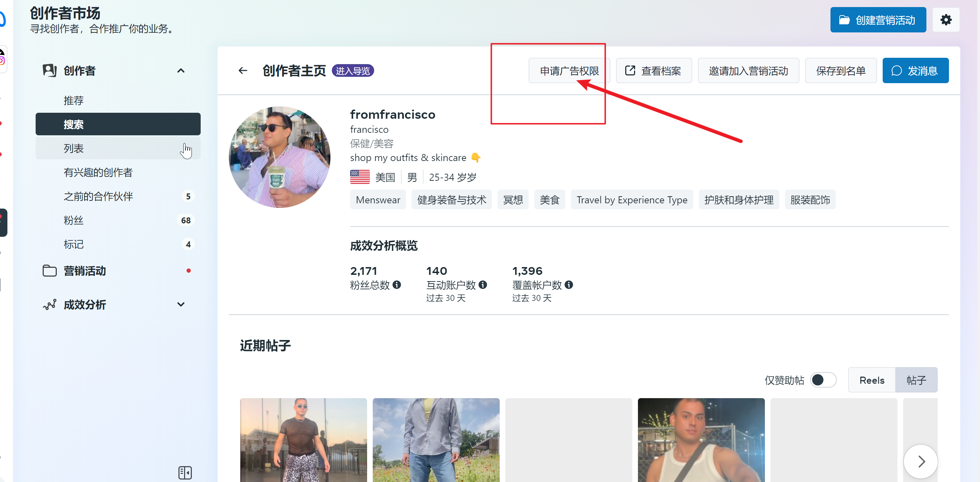Screen dimensions: 980x482
Task: Click the 发消息 button
Action: click(915, 71)
